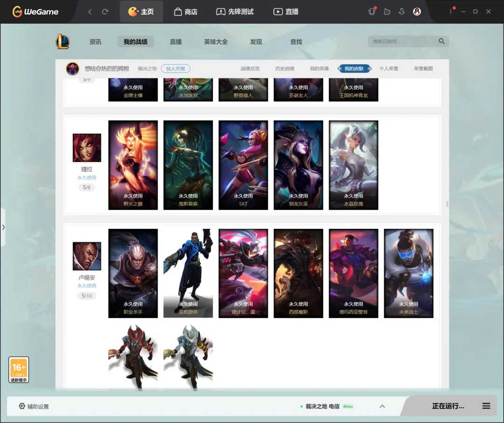
Task: Click the 找人开黑 button
Action: [175, 69]
